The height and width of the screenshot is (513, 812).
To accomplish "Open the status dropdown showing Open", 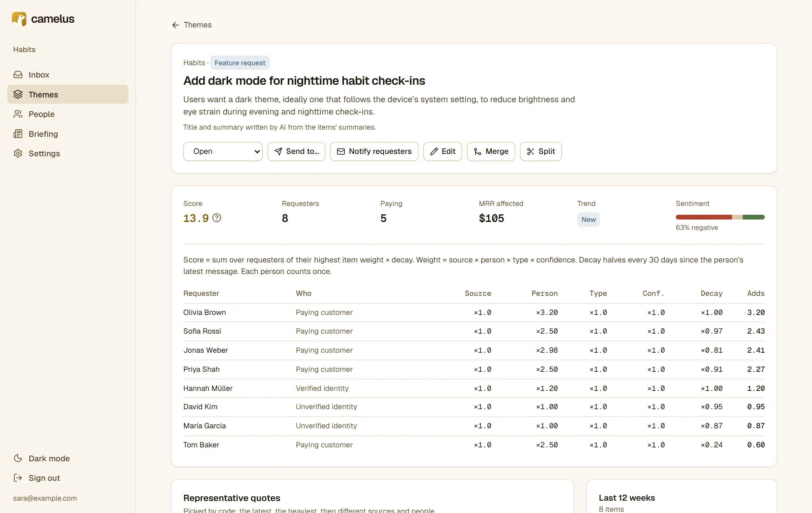I will pos(223,152).
